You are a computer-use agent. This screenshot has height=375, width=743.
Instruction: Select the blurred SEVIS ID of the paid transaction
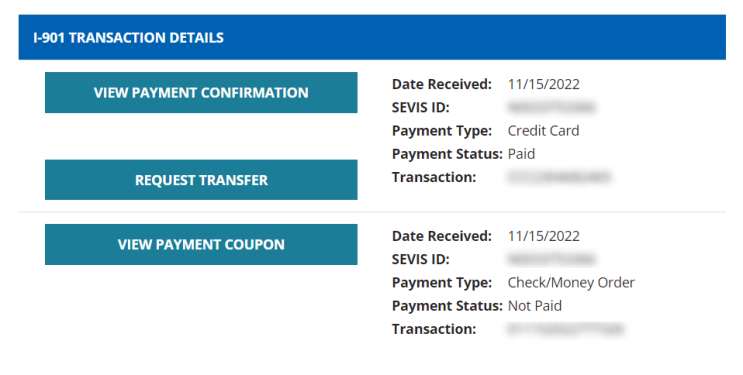(x=551, y=108)
